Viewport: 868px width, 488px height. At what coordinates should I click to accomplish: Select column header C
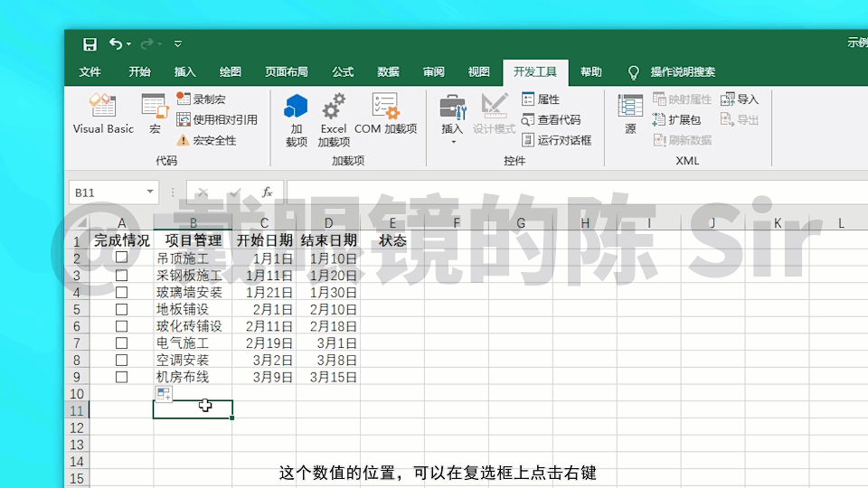[x=264, y=223]
